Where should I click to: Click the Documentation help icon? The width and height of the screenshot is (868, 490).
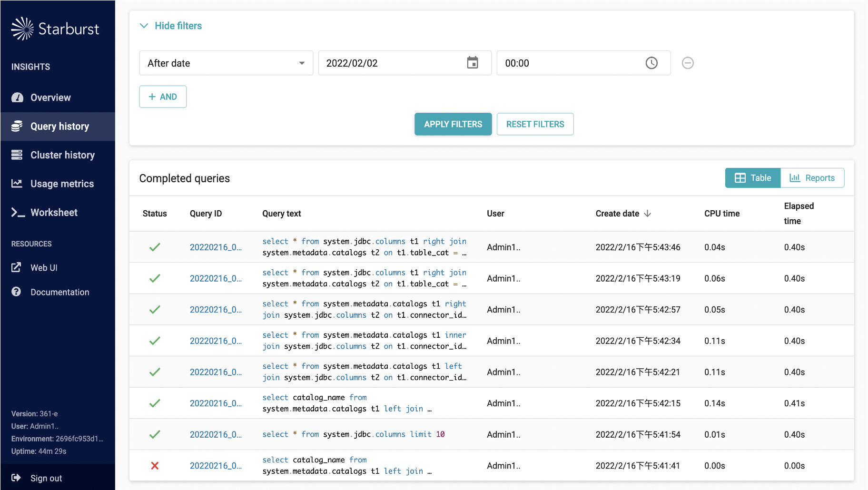point(16,292)
